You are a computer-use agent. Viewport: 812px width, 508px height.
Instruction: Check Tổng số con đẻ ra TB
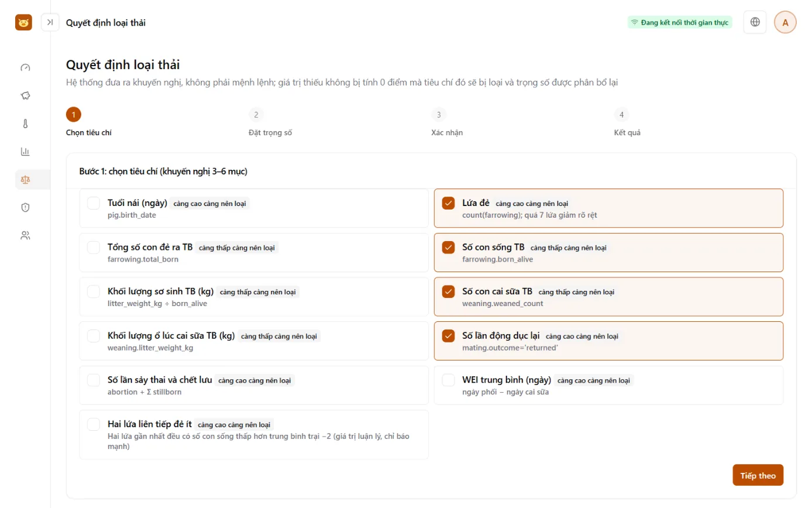tap(94, 248)
